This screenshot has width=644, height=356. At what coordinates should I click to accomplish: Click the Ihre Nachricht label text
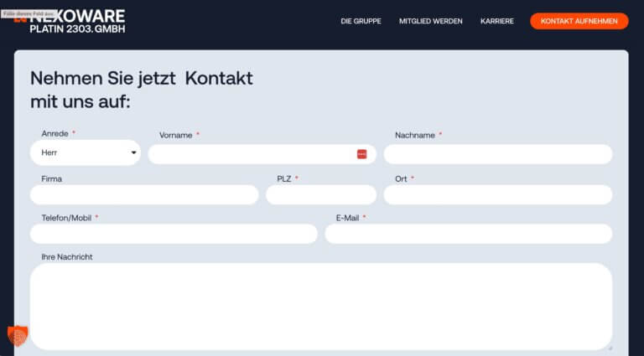click(x=67, y=257)
